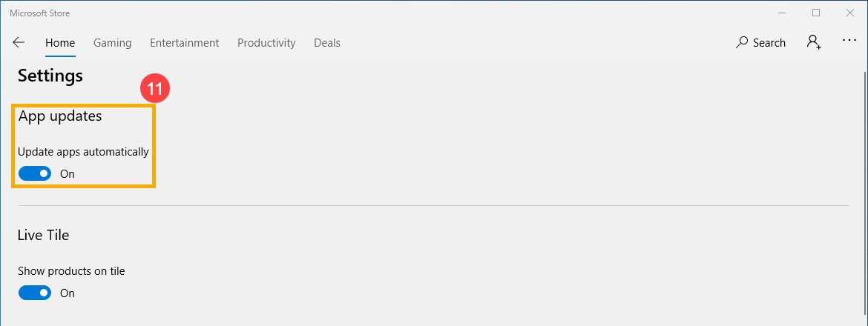Open the Deals tab

tap(327, 43)
